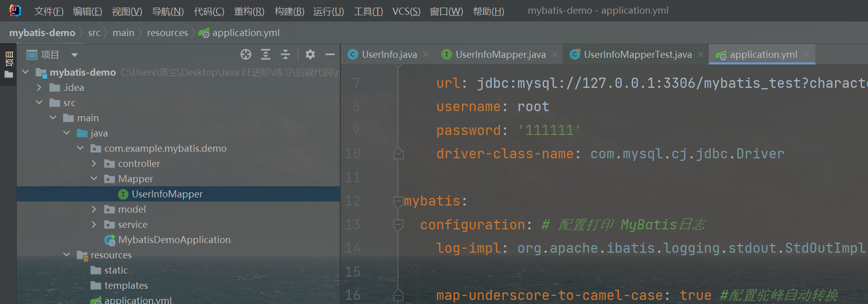Click the resources folder icon in tree
This screenshot has width=868, height=304.
(82, 255)
